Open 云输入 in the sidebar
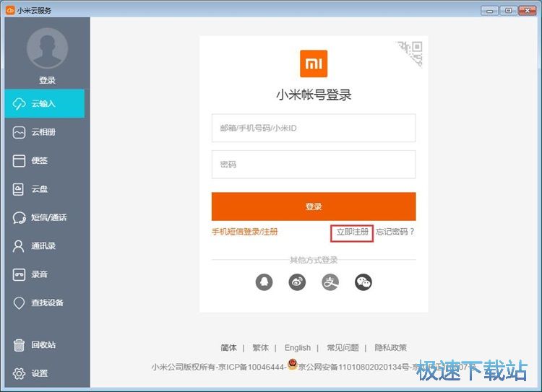 point(44,103)
